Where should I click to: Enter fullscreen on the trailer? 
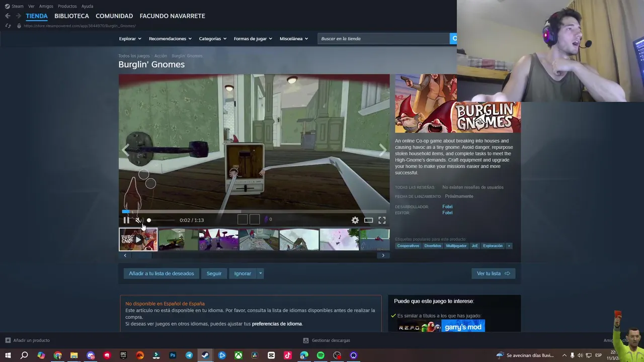click(x=382, y=220)
